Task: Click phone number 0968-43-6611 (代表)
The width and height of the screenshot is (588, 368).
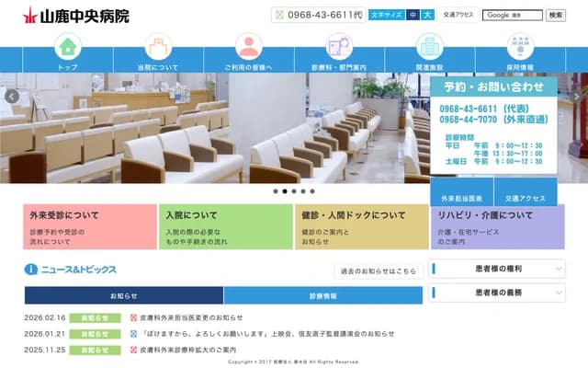Action: click(x=484, y=109)
